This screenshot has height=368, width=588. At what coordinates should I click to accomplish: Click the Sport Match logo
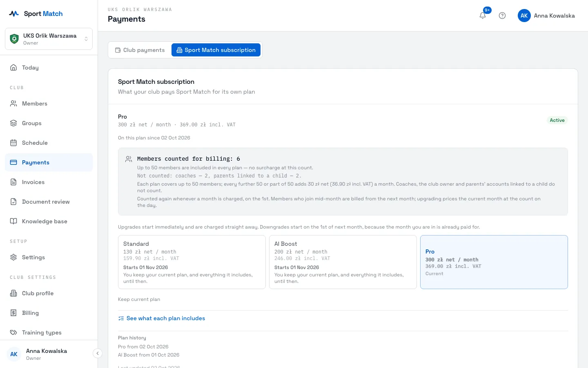click(36, 13)
